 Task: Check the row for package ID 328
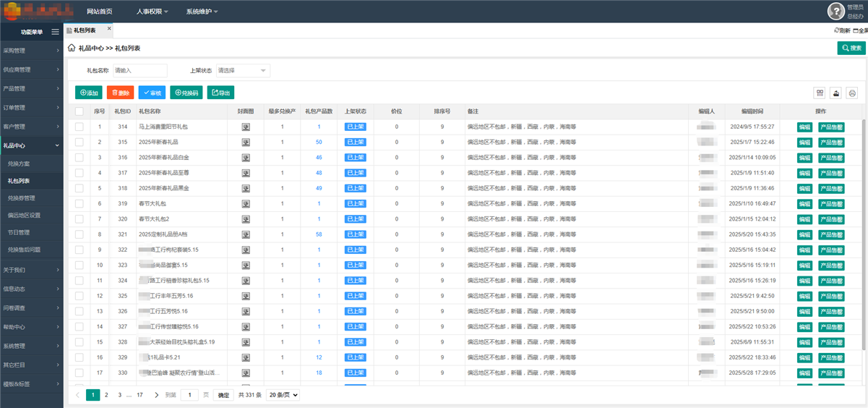pos(80,341)
